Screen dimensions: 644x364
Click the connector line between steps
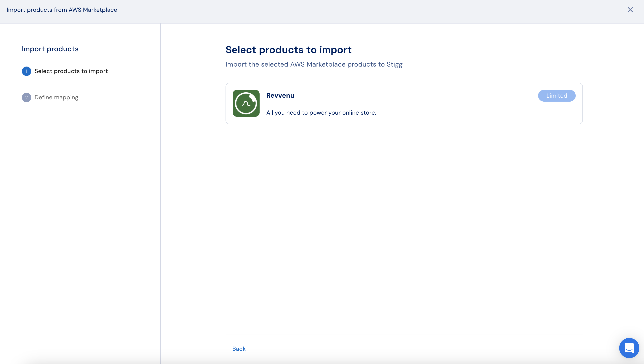(27, 85)
